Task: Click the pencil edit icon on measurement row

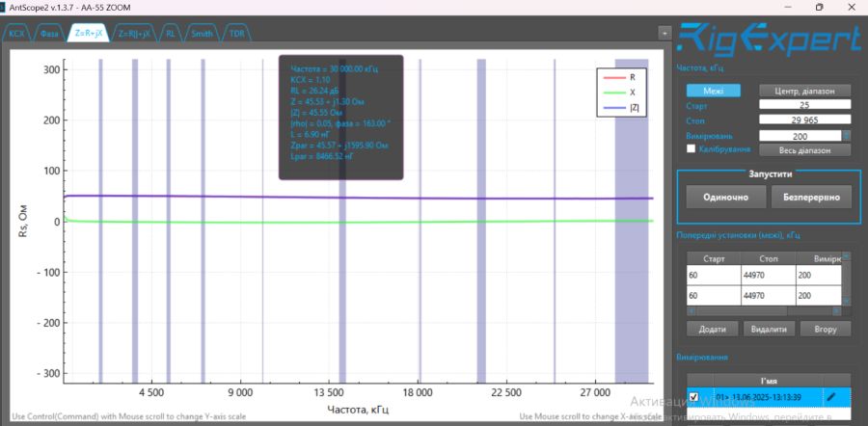Action: (830, 396)
